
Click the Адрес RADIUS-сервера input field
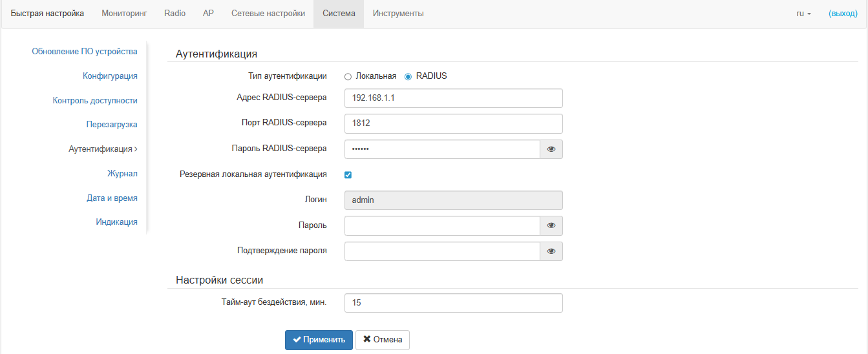453,98
